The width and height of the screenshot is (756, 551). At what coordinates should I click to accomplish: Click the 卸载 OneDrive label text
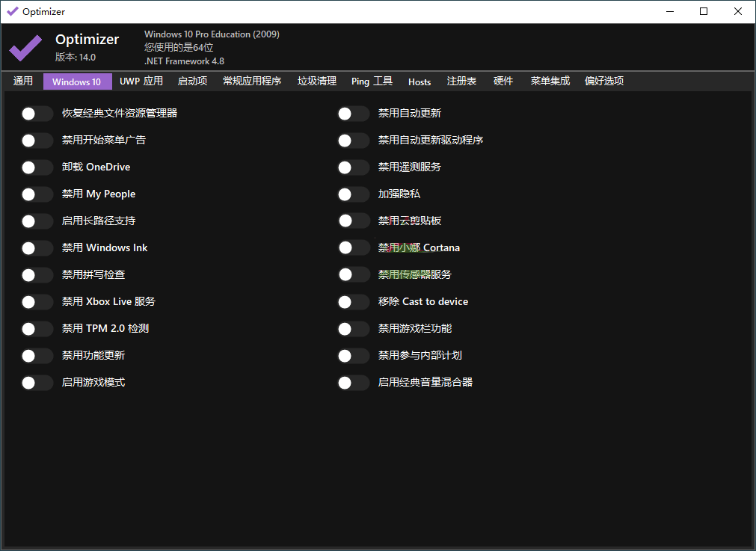pyautogui.click(x=96, y=167)
